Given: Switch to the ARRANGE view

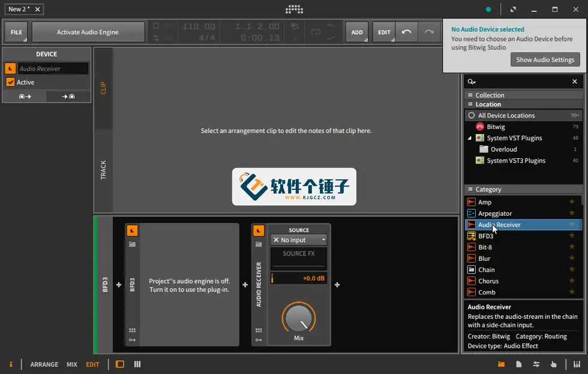Looking at the screenshot, I should pyautogui.click(x=44, y=364).
